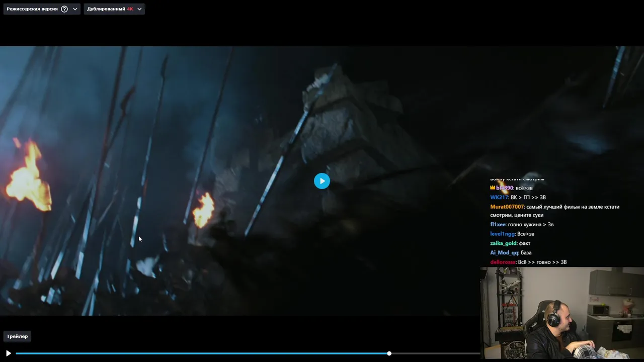Seek by clicking the blue progress bar
Image resolution: width=644 pixels, height=362 pixels.
(202, 353)
